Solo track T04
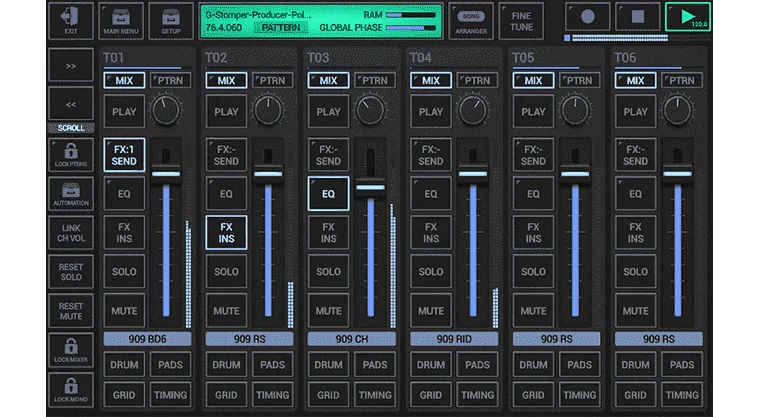The image size is (760, 417). pos(431,272)
